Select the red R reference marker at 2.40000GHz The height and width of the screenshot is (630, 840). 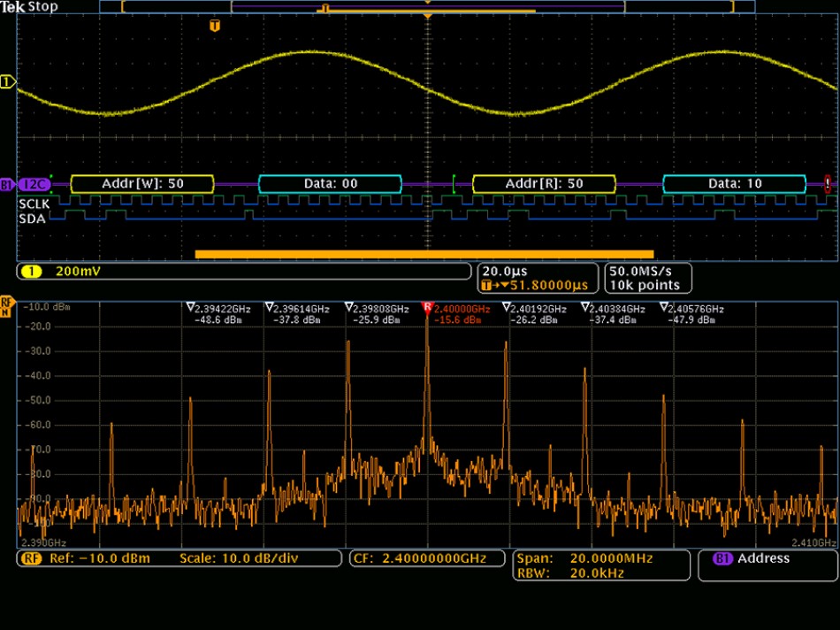point(427,307)
